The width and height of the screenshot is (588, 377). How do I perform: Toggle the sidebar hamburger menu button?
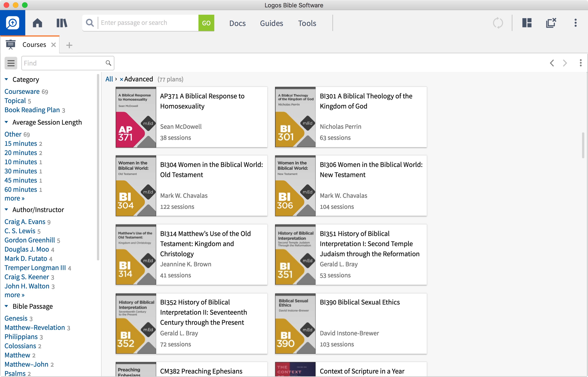pos(11,63)
